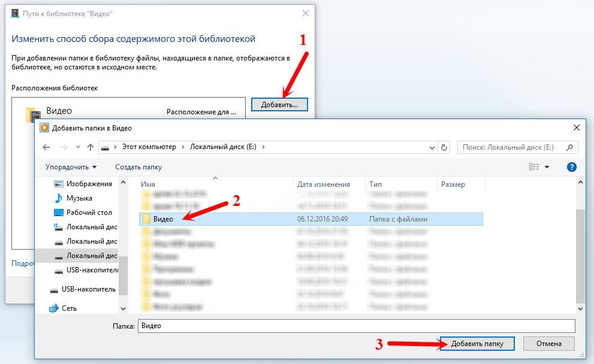Click the Добавить... button in library window

(279, 104)
